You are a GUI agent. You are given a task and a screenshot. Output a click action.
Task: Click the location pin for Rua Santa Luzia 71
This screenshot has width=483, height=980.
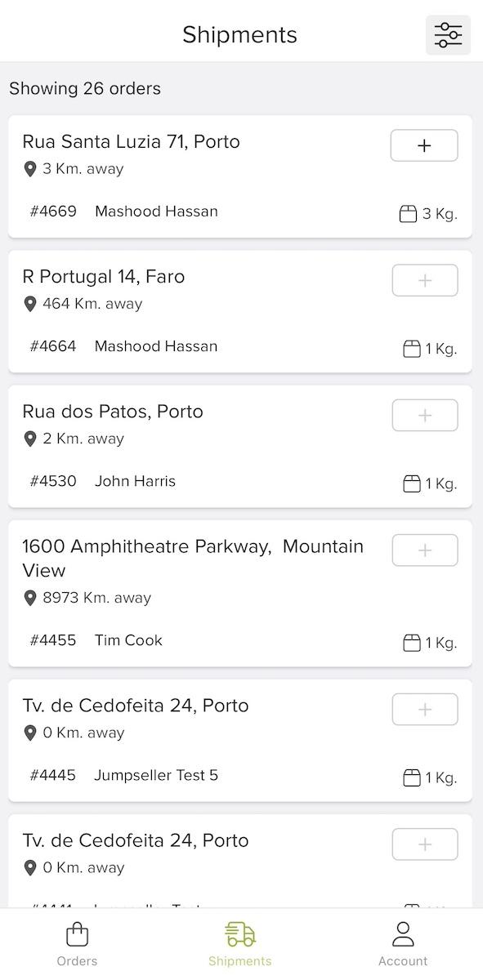pos(30,168)
